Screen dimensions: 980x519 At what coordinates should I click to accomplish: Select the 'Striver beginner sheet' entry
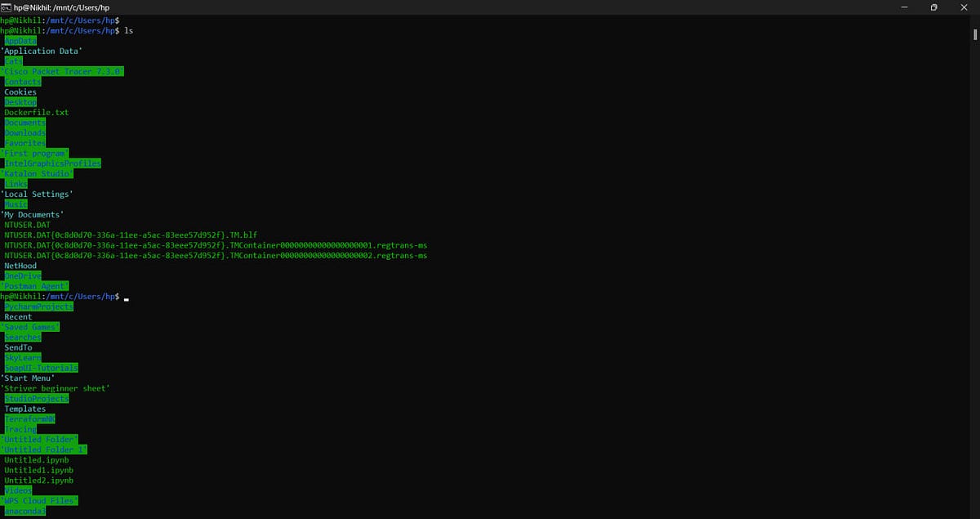coord(57,387)
